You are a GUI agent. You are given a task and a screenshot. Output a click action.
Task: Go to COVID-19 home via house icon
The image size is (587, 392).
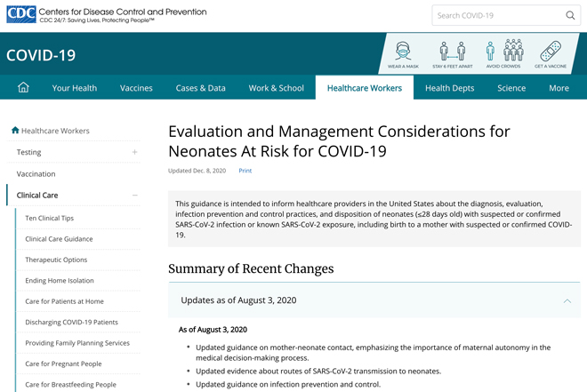tap(23, 87)
